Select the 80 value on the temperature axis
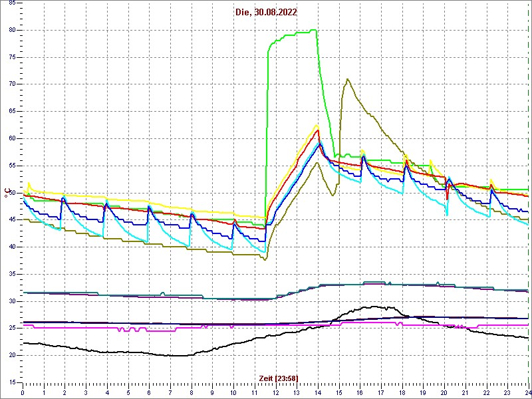Viewport: 532px width, 399px height. coord(11,30)
